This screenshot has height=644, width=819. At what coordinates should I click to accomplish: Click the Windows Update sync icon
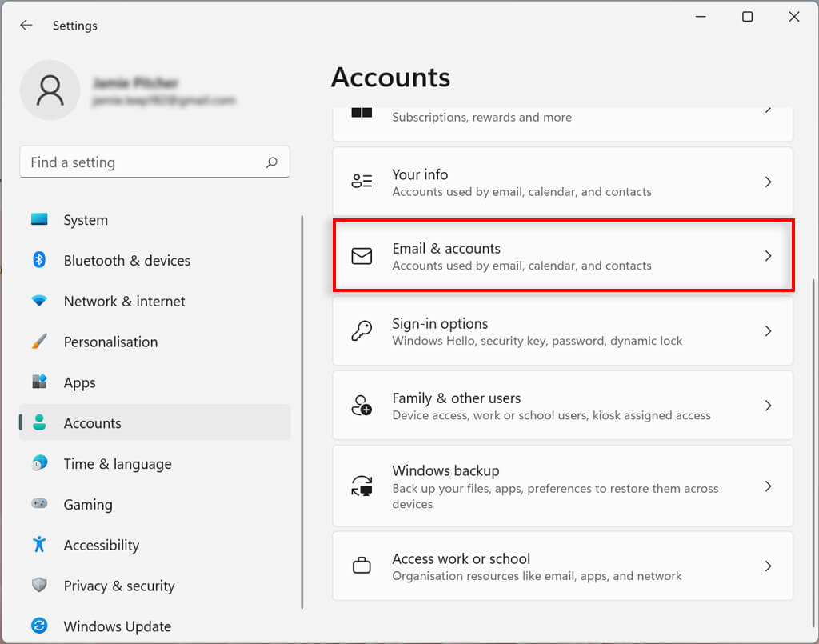[39, 626]
